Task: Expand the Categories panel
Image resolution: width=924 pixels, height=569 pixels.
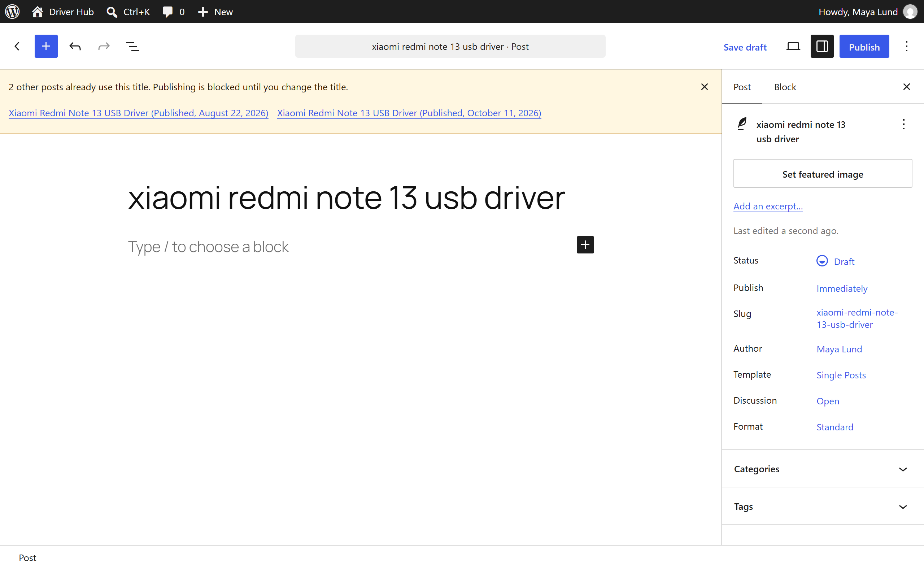Action: click(823, 469)
